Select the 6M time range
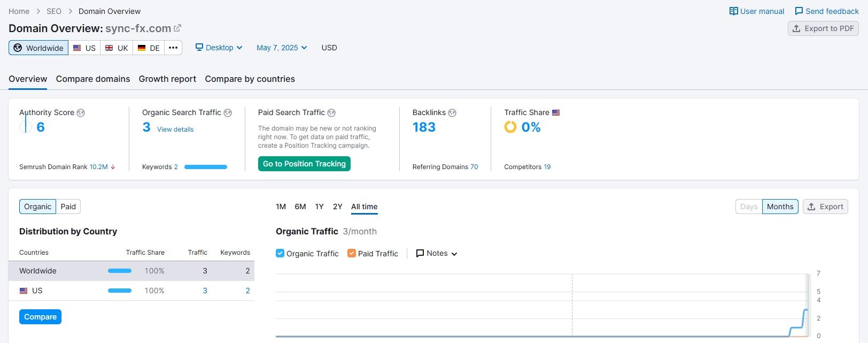Viewport: 868px width, 343px height. pos(300,207)
